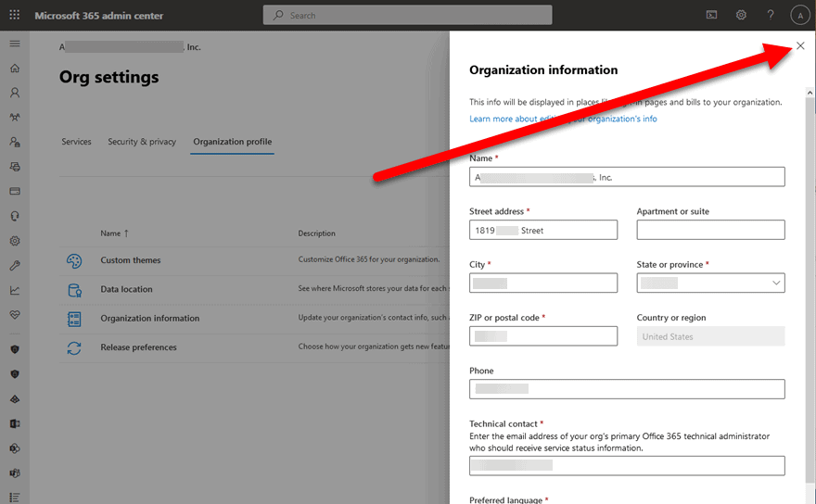Switch to the Services tab

(x=76, y=142)
